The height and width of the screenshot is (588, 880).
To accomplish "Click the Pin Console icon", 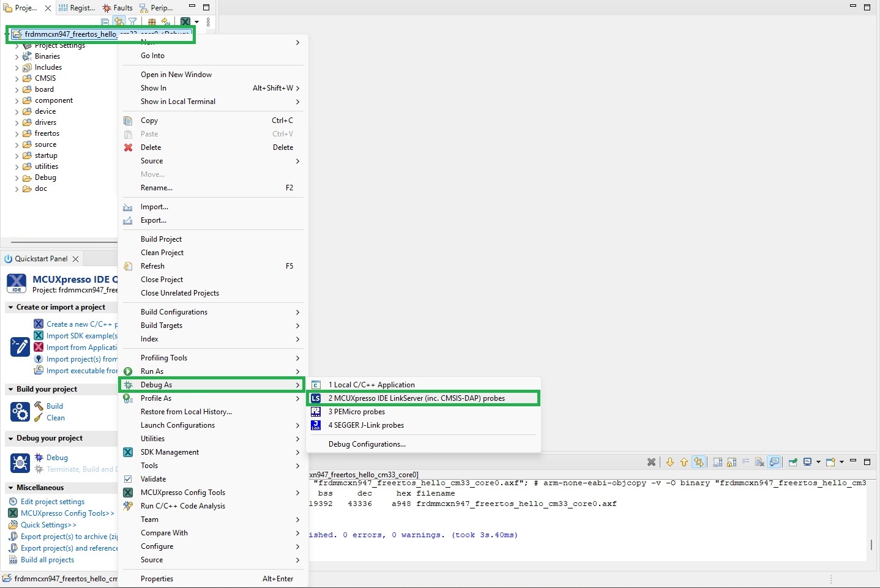I will [792, 462].
